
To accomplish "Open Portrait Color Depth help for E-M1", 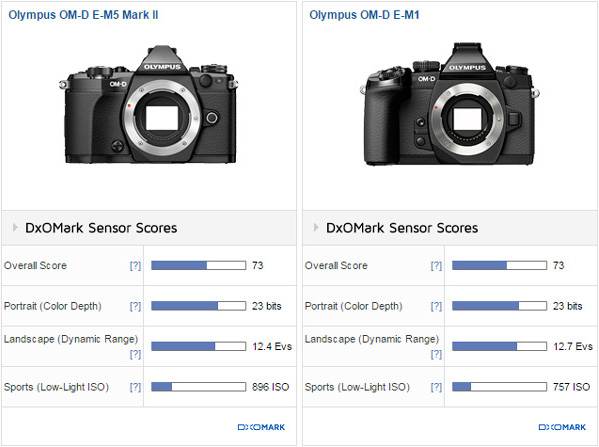I will [436, 306].
